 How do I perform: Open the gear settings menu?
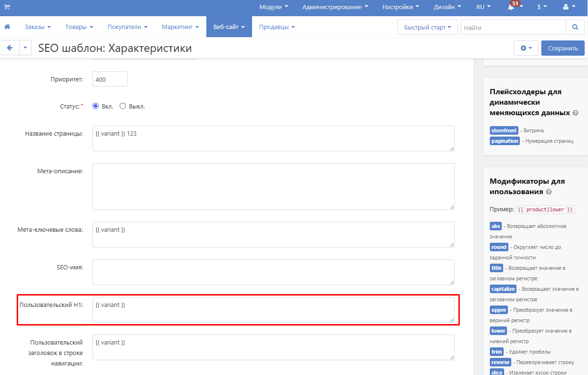pyautogui.click(x=526, y=48)
